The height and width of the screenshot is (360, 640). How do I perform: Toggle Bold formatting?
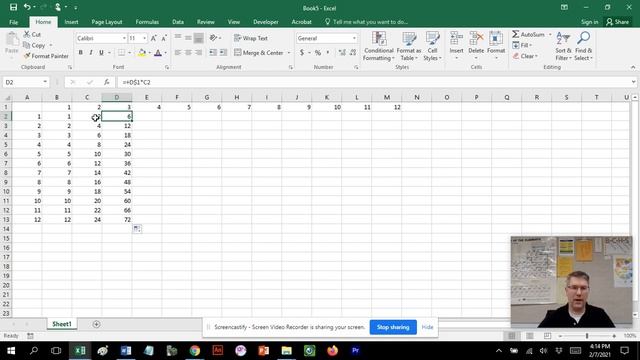pyautogui.click(x=80, y=53)
